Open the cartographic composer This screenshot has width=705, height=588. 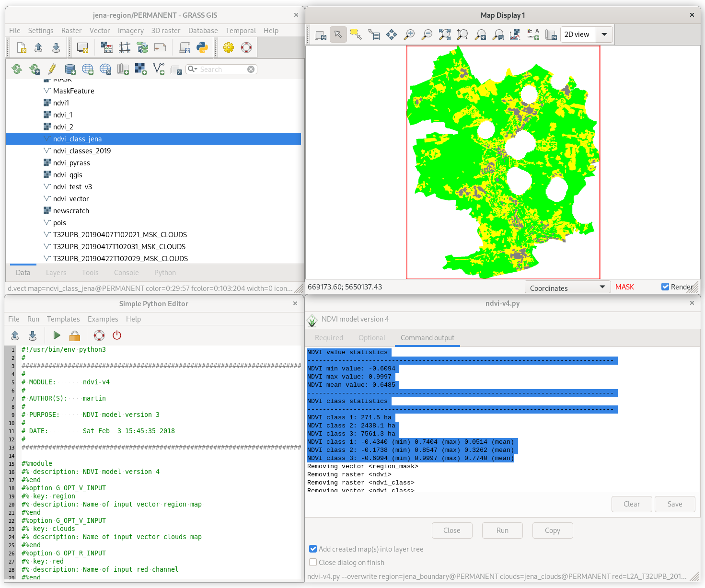[x=160, y=47]
